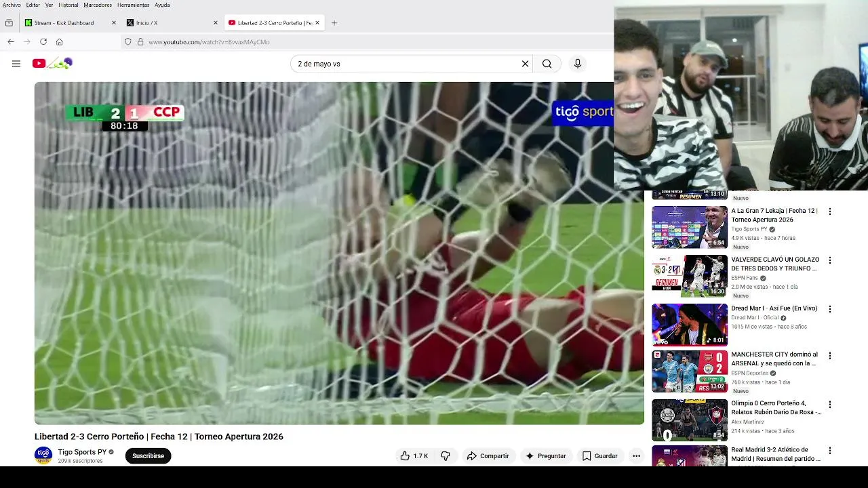Open the Archivo menu
868x488 pixels.
(x=12, y=5)
